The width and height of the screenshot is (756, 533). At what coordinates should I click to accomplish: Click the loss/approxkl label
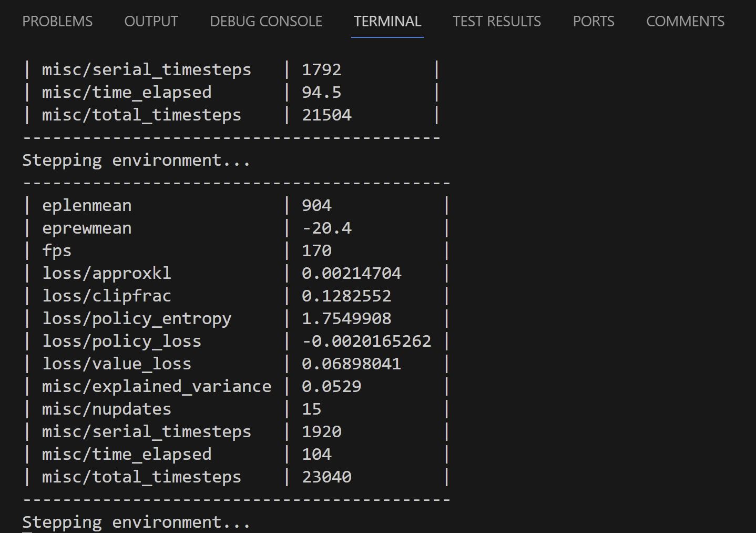tap(107, 273)
